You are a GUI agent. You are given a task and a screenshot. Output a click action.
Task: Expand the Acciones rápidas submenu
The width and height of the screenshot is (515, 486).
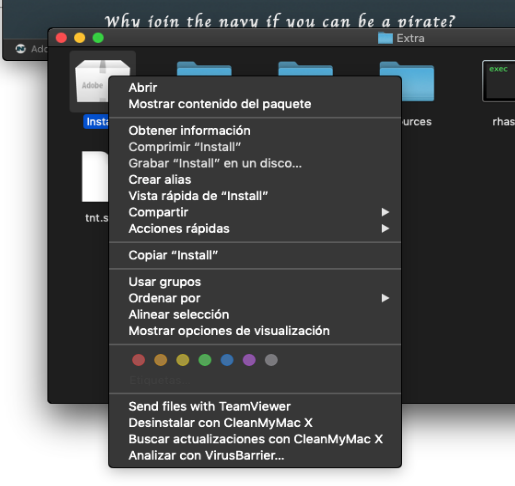pyautogui.click(x=255, y=229)
